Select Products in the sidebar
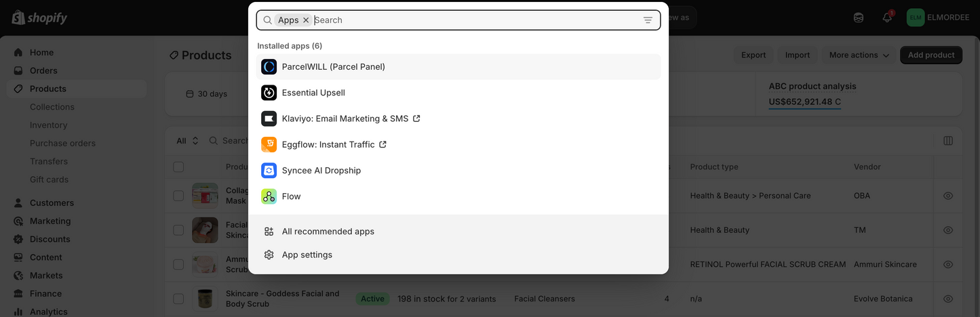Image resolution: width=980 pixels, height=317 pixels. (76, 89)
